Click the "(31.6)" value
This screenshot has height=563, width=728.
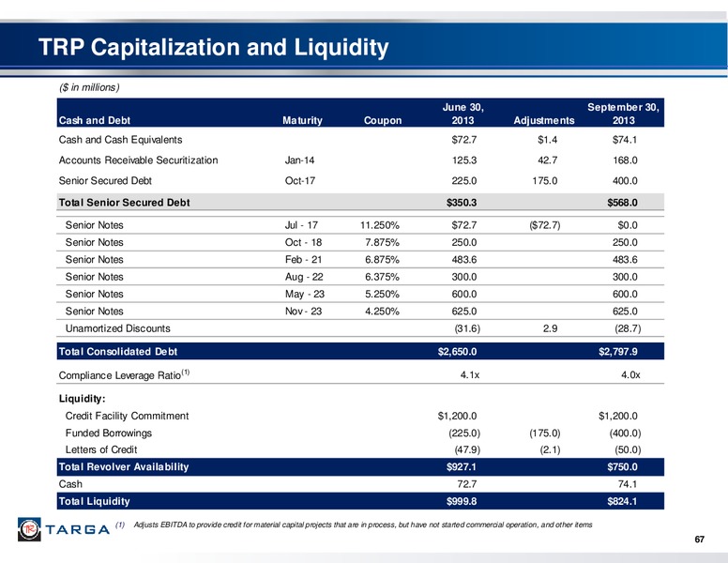tap(467, 328)
